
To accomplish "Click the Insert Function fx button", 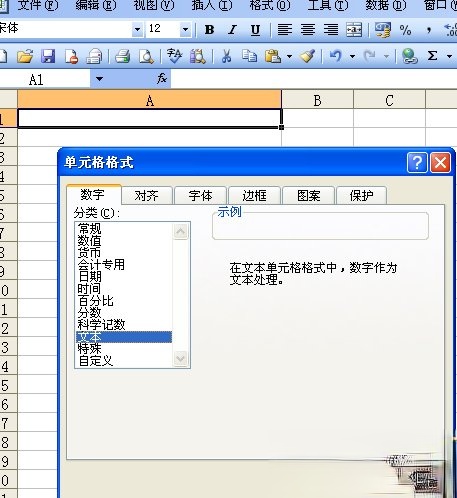I will click(162, 79).
